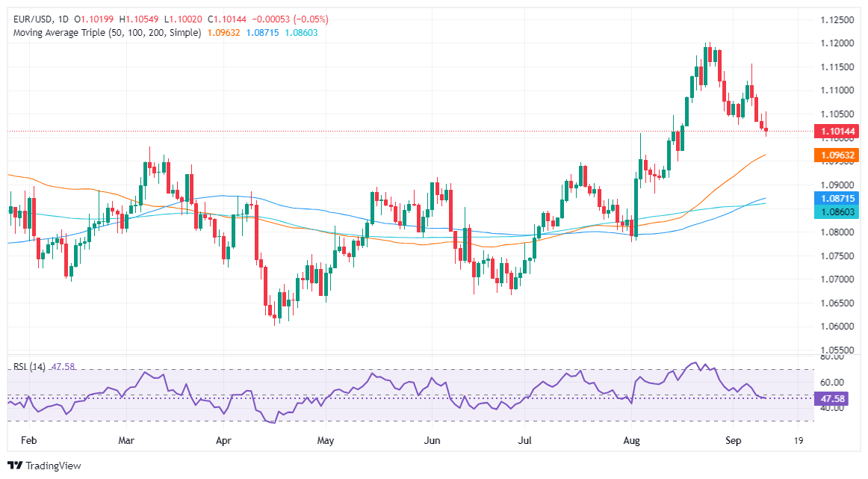Click the 19 date label on time axis
The image size is (868, 479).
[799, 441]
